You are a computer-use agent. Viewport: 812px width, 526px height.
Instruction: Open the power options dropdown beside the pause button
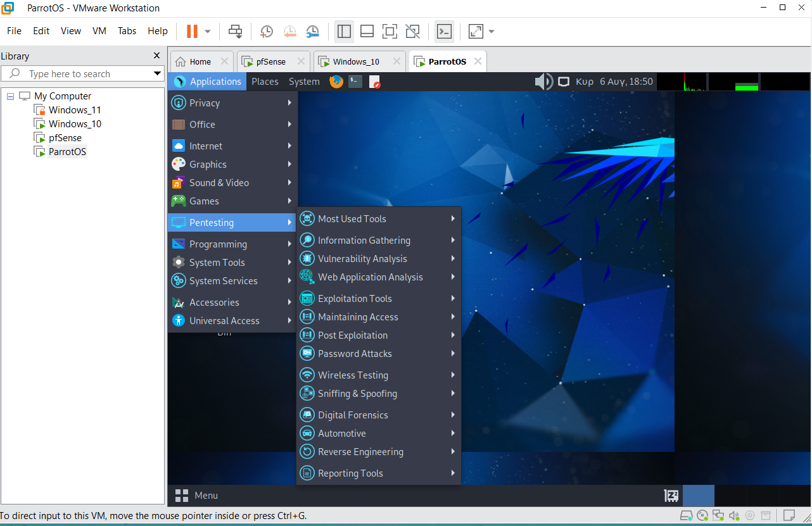(208, 31)
